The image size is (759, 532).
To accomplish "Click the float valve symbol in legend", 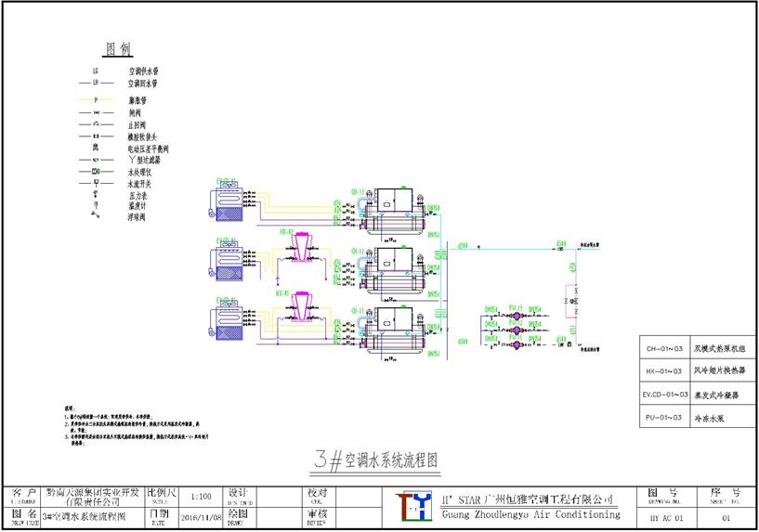I will [95, 215].
